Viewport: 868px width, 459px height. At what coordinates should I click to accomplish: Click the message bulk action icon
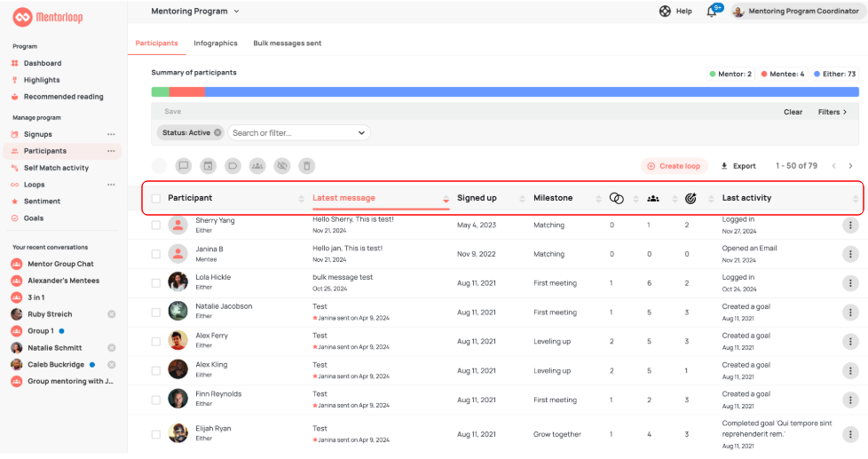point(183,165)
